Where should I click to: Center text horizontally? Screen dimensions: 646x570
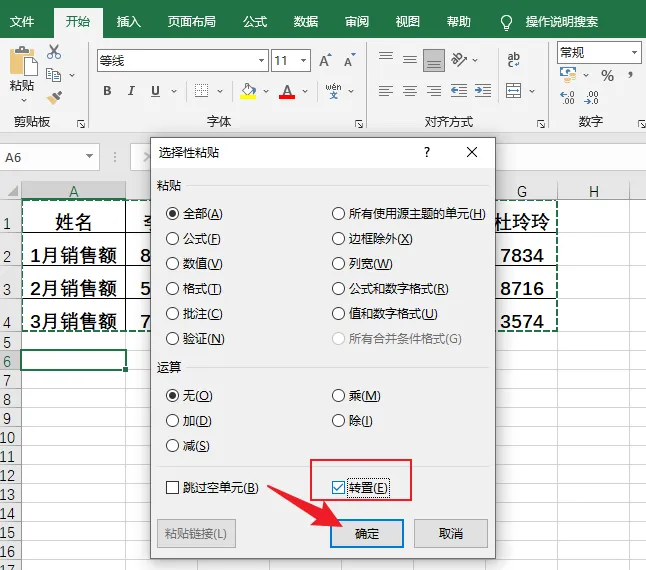pos(410,90)
